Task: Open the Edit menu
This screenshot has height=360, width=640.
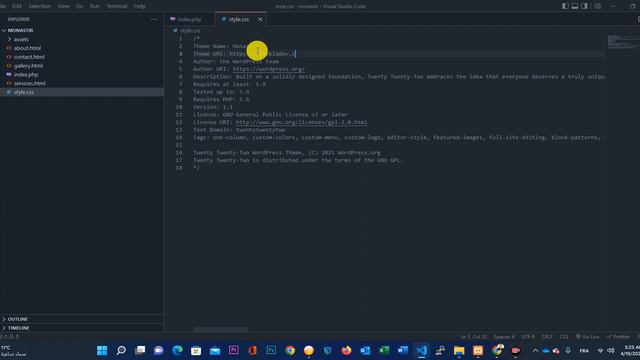Action: pyautogui.click(x=17, y=6)
